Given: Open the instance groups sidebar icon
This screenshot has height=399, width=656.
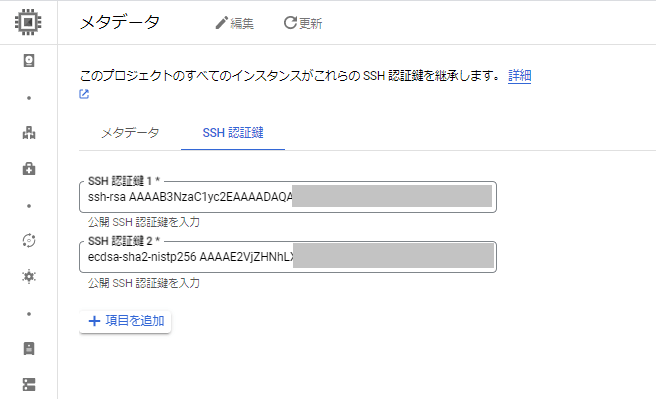Looking at the screenshot, I should point(29,133).
